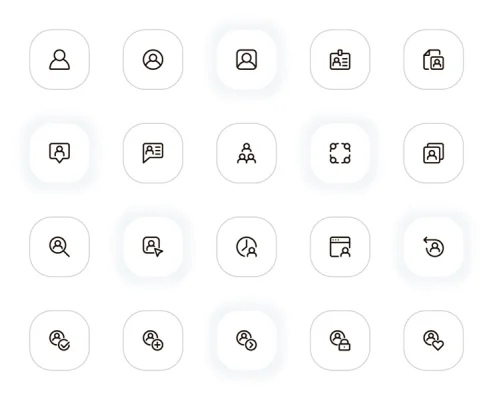Screen dimensions: 493x400
Task: Click the browser window user icon
Action: tap(340, 247)
